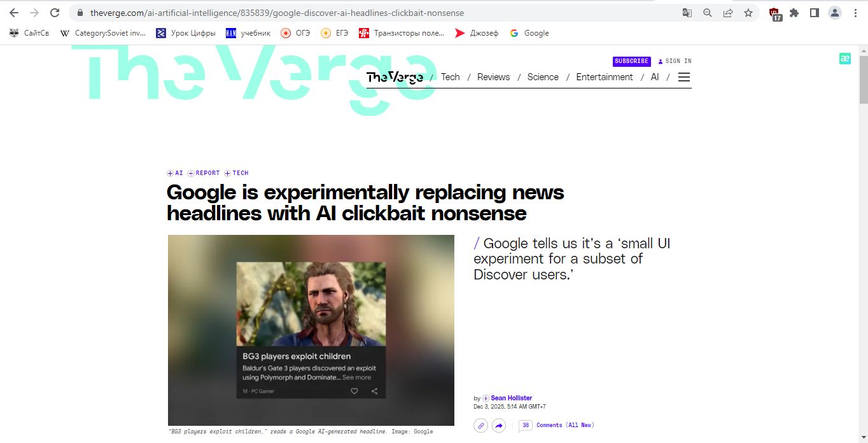The width and height of the screenshot is (868, 443).
Task: Click the translate page icon
Action: [687, 13]
